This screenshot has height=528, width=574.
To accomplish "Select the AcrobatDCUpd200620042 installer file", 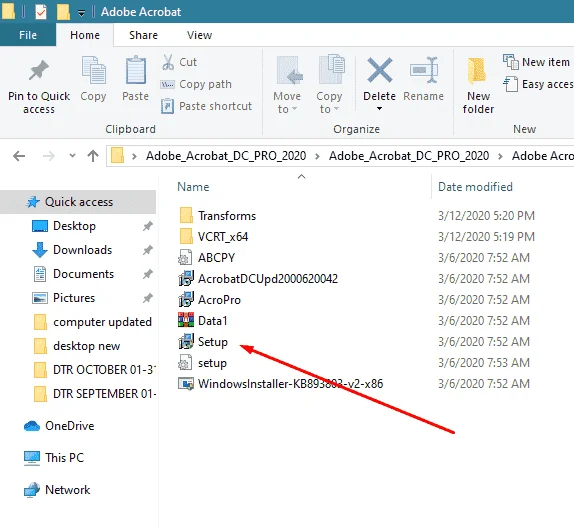I will click(x=258, y=279).
